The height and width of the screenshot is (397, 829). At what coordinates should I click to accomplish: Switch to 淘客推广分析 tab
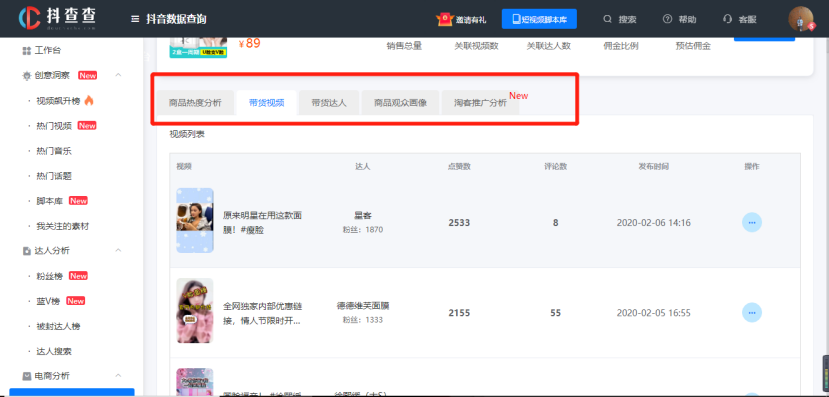pyautogui.click(x=480, y=103)
